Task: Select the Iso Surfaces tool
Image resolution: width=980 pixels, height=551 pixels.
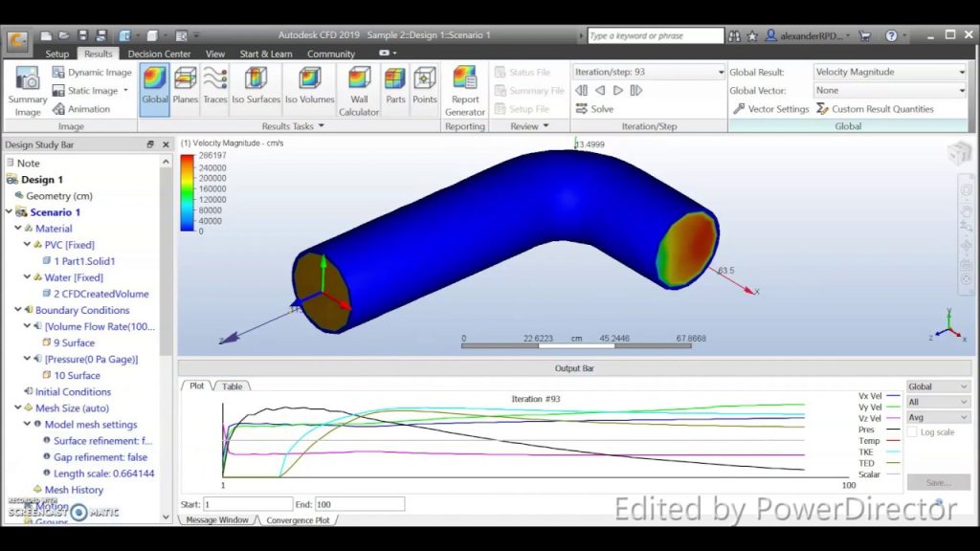Action: click(x=256, y=85)
